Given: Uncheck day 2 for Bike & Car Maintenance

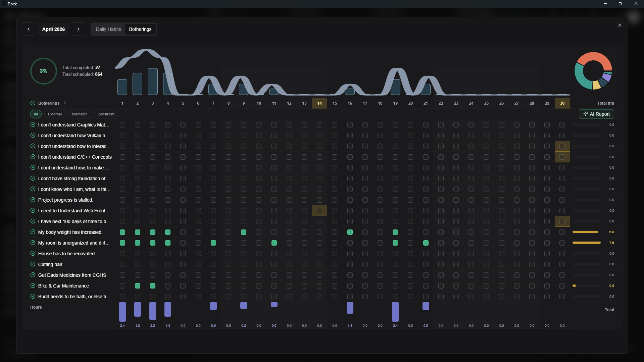Looking at the screenshot, I should [x=138, y=286].
